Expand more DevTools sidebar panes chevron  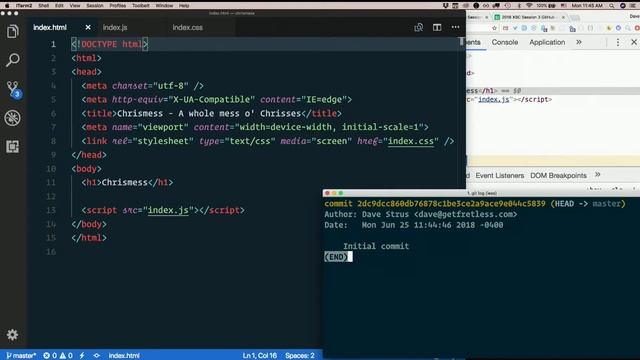[598, 175]
